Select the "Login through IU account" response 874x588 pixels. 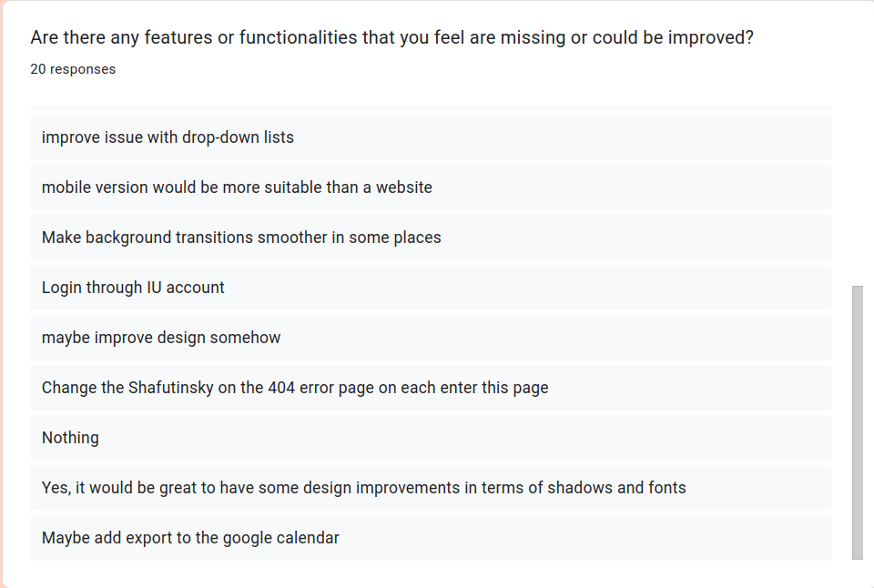pyautogui.click(x=133, y=288)
